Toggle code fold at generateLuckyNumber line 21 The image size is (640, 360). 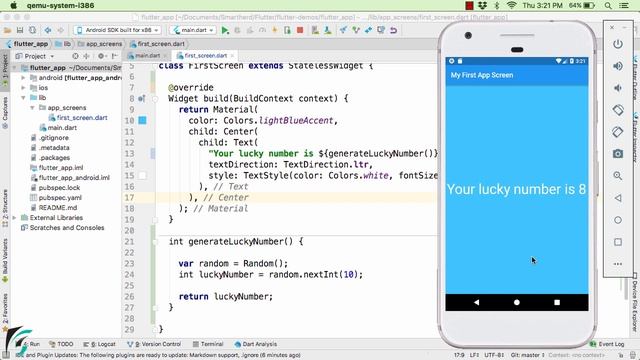click(x=155, y=242)
